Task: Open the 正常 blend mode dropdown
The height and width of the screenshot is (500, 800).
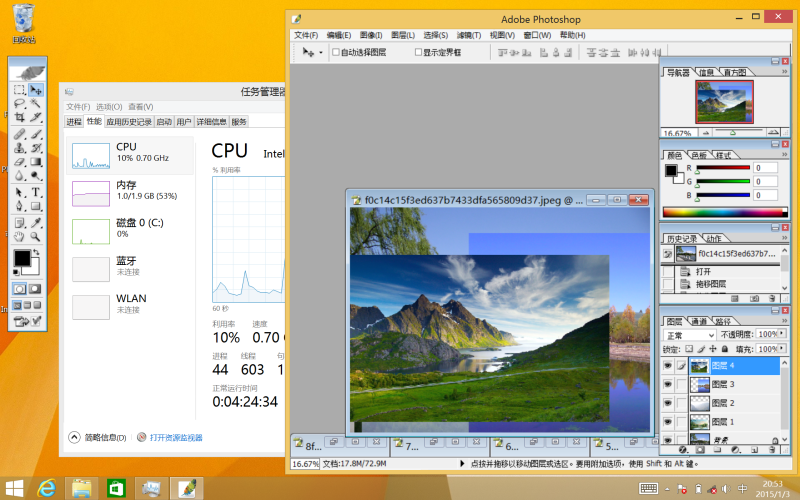Action: point(690,335)
